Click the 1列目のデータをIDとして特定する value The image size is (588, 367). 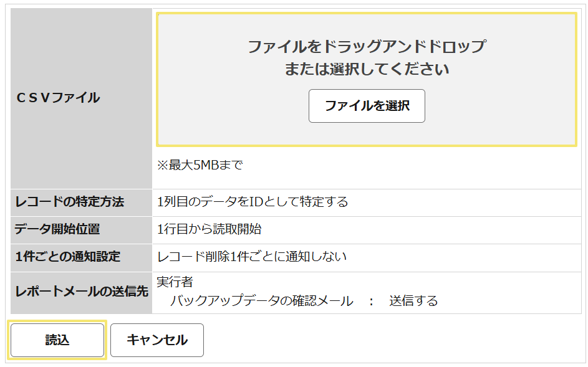coord(253,202)
